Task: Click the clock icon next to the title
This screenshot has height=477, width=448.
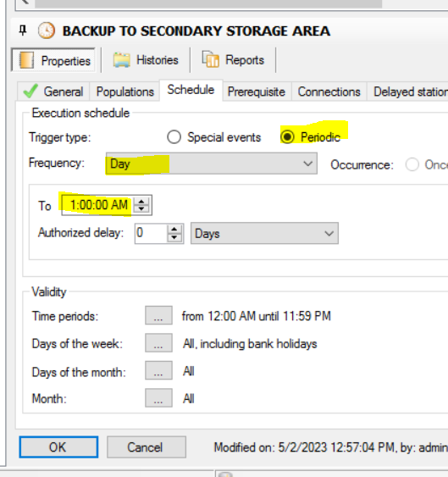Action: 47,31
